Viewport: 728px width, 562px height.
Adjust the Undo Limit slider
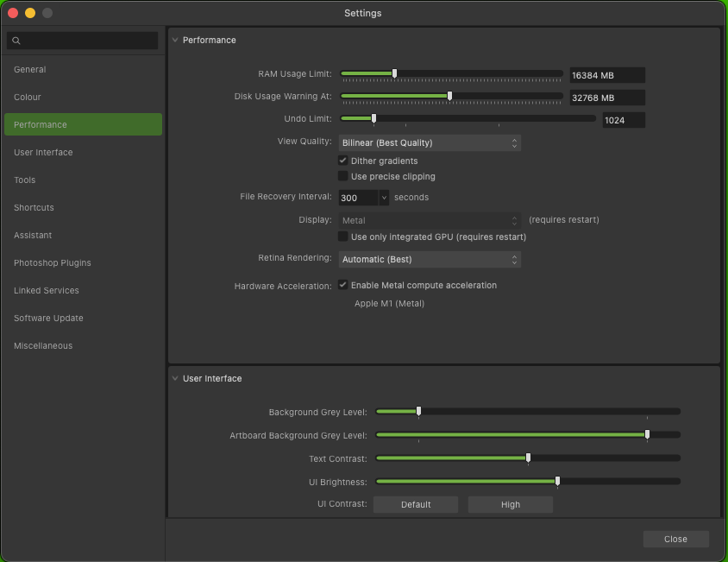(373, 118)
